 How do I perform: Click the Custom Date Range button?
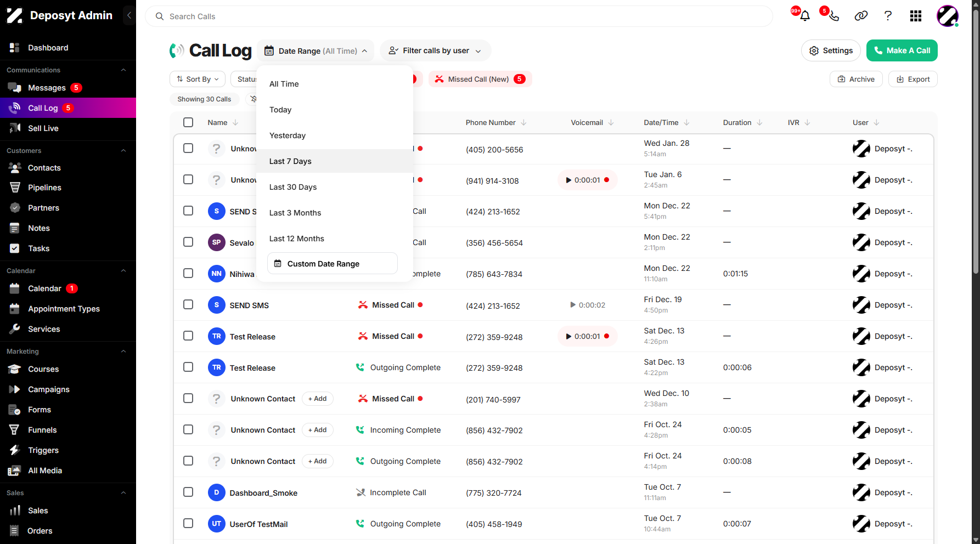click(333, 264)
